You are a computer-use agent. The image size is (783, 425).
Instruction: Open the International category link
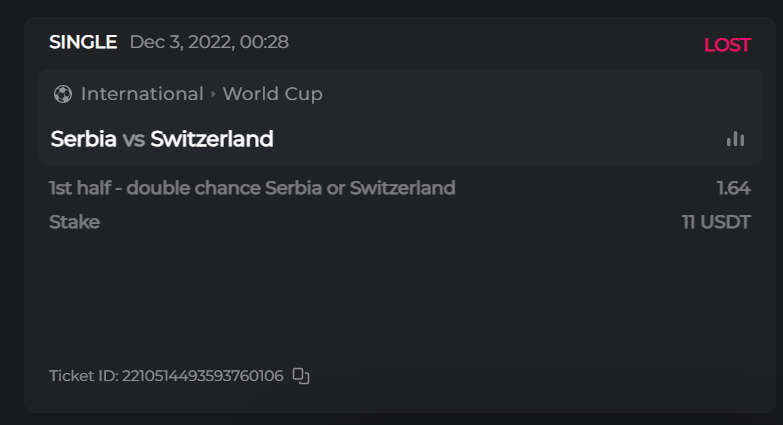click(x=142, y=94)
